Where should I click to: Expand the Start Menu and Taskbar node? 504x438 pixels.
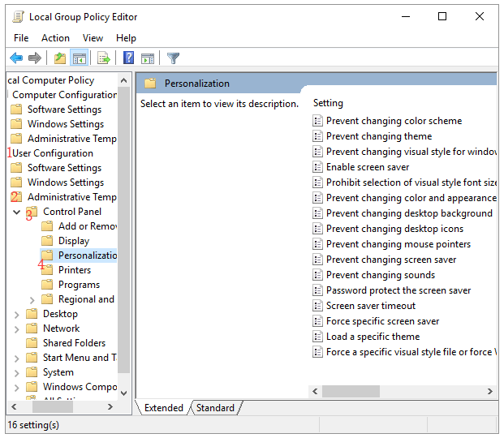point(17,359)
